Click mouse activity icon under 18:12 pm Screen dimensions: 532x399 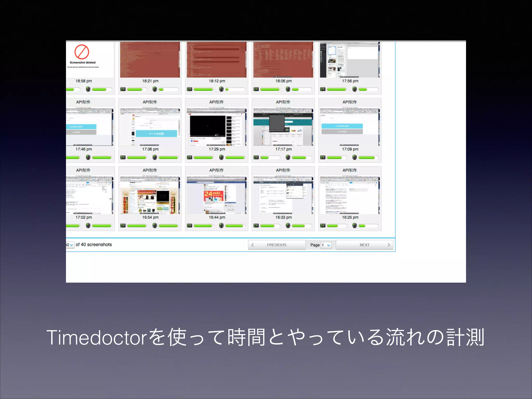(x=221, y=89)
